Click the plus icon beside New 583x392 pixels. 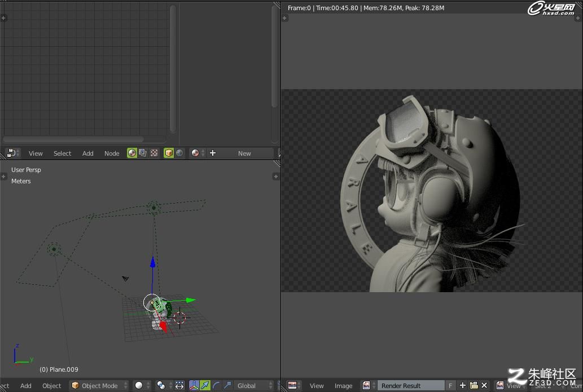click(213, 153)
